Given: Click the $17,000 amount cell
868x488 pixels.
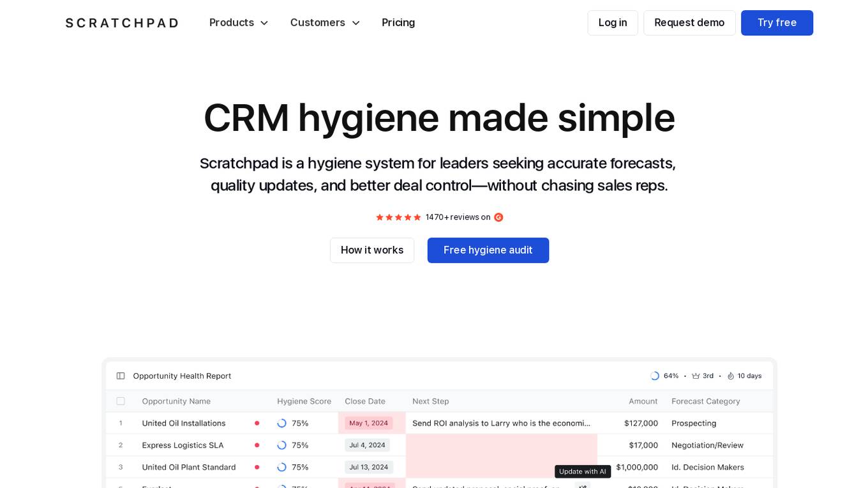Looking at the screenshot, I should [643, 445].
